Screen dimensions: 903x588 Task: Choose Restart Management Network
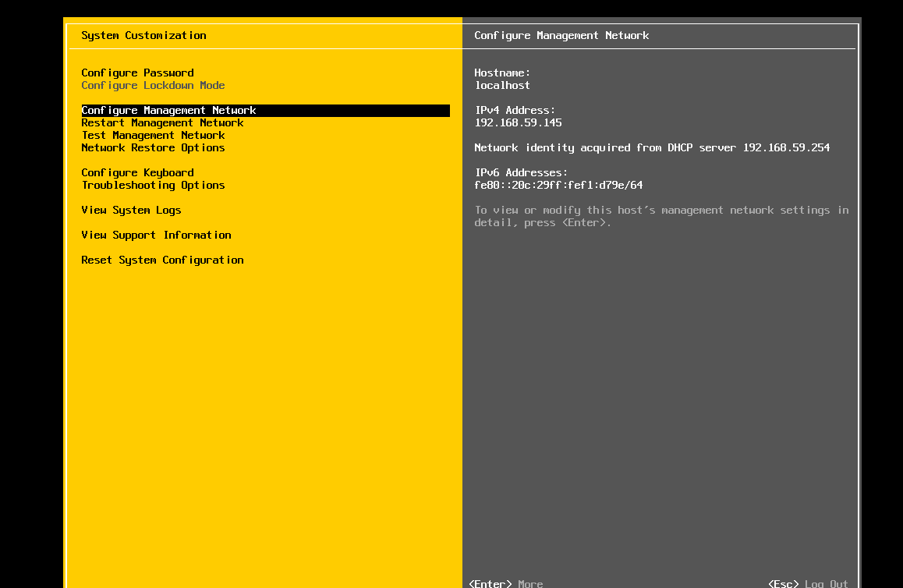162,122
